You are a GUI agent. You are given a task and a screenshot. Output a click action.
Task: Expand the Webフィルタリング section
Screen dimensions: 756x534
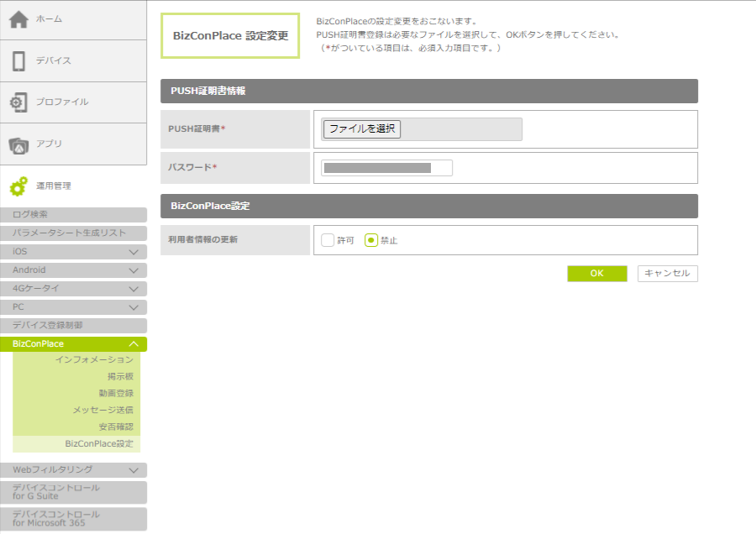click(133, 470)
